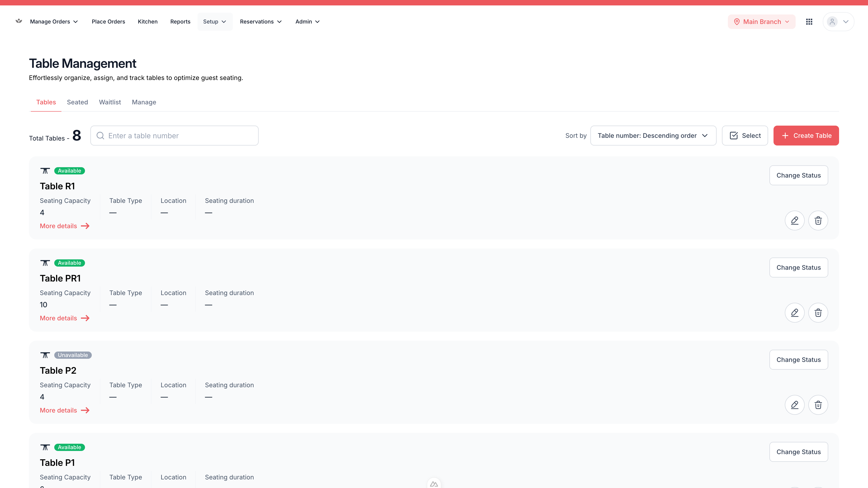This screenshot has width=868, height=488.
Task: Click the app logo icon in navbar
Action: pyautogui.click(x=19, y=21)
